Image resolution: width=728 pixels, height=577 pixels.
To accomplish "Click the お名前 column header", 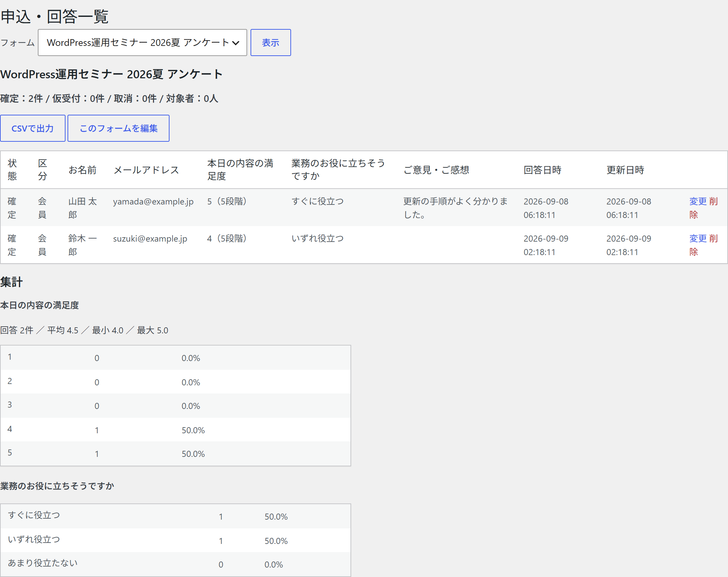I will pyautogui.click(x=82, y=170).
